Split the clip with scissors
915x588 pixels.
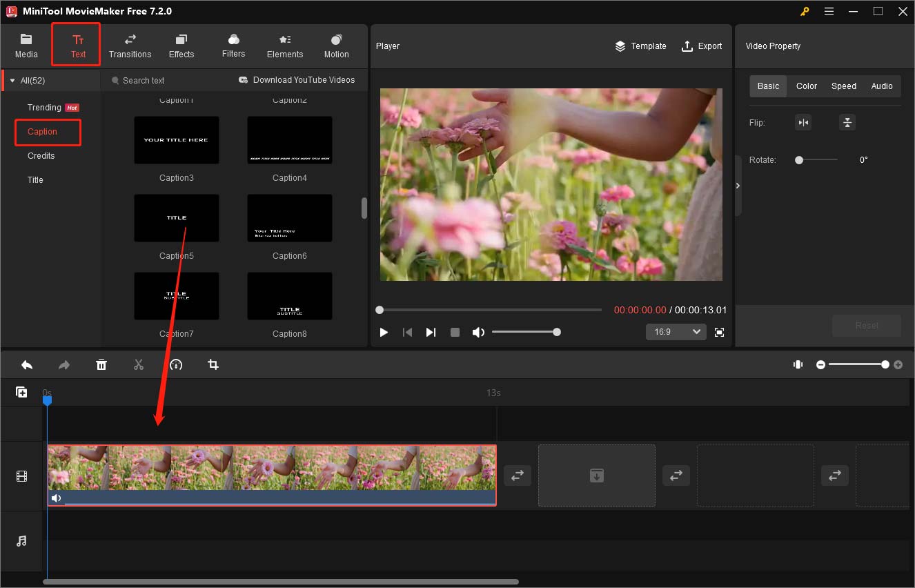(x=139, y=364)
